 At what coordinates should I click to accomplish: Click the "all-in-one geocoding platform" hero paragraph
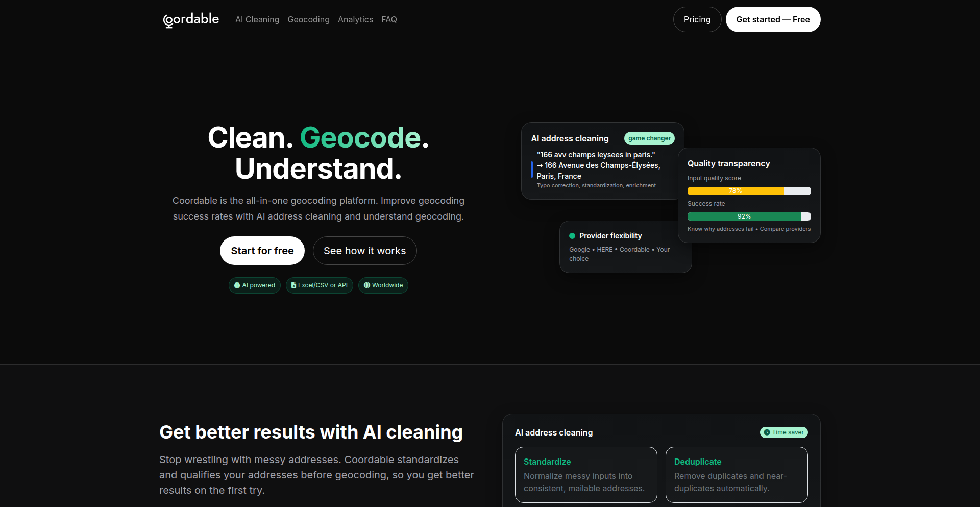(x=318, y=208)
